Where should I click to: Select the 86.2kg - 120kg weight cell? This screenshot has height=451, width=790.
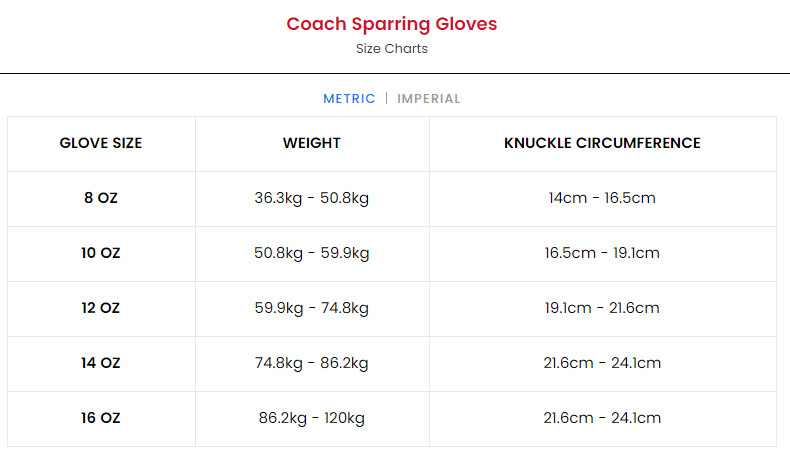(x=312, y=418)
